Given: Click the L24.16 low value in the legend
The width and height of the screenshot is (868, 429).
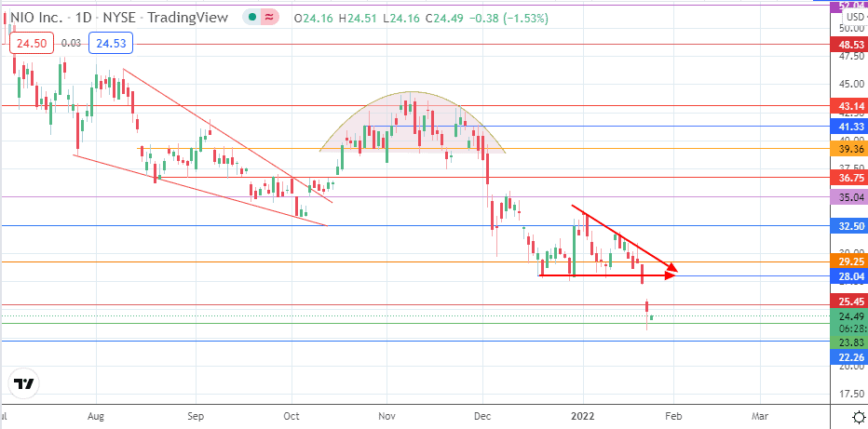Looking at the screenshot, I should pos(400,19).
